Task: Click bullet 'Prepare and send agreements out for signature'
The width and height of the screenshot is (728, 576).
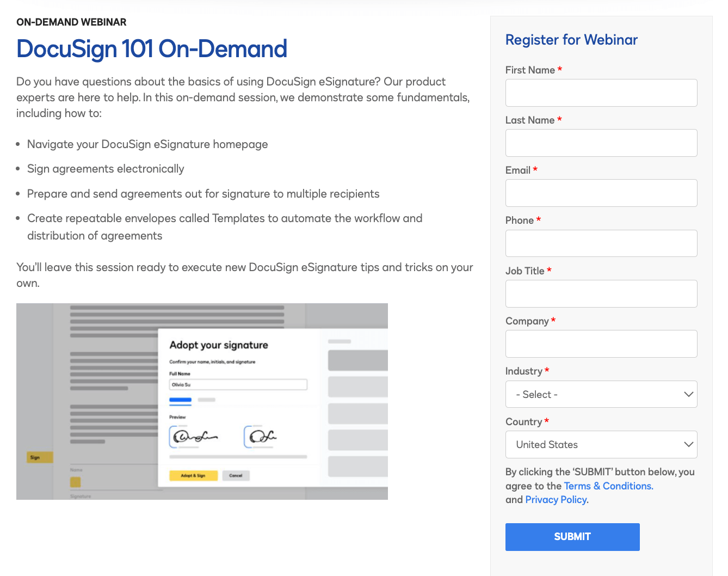Action: point(203,194)
